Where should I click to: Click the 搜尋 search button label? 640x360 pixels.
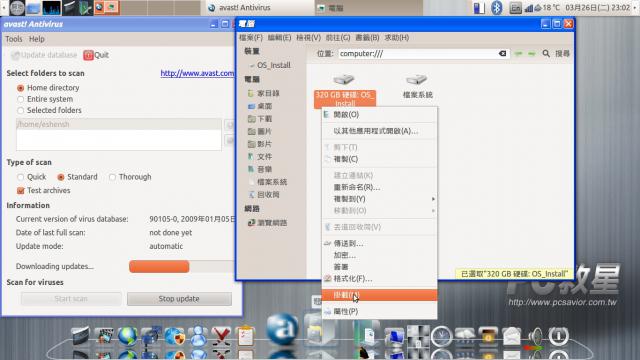click(x=562, y=53)
